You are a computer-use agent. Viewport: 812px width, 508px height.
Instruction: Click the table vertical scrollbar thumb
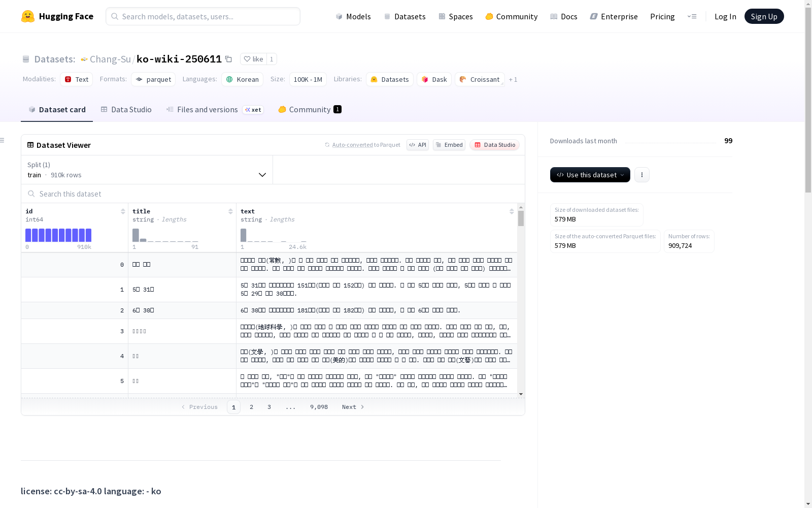[521, 218]
